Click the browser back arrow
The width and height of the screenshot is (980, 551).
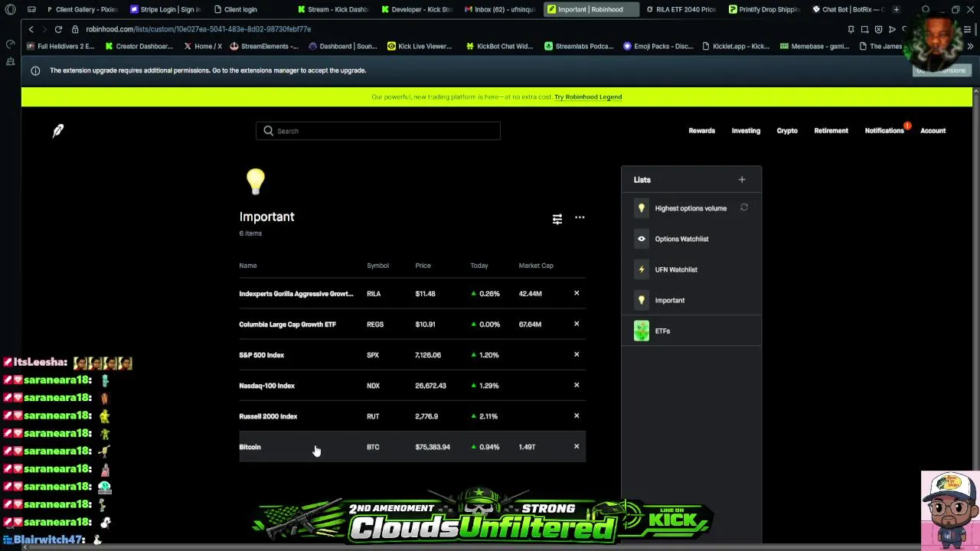point(31,29)
